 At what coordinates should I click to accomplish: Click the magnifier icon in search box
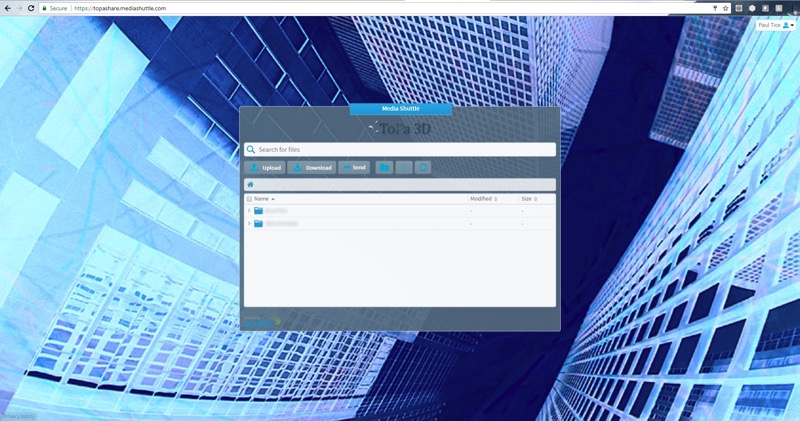click(x=251, y=150)
